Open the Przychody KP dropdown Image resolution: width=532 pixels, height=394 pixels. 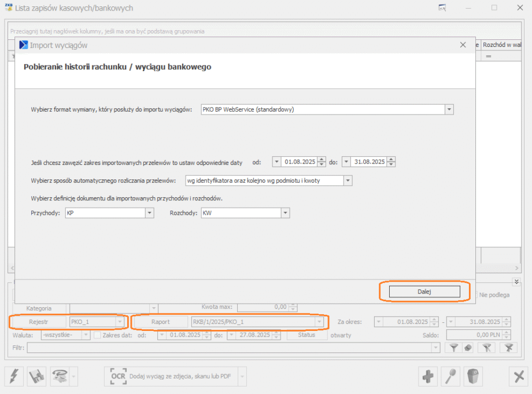point(150,213)
